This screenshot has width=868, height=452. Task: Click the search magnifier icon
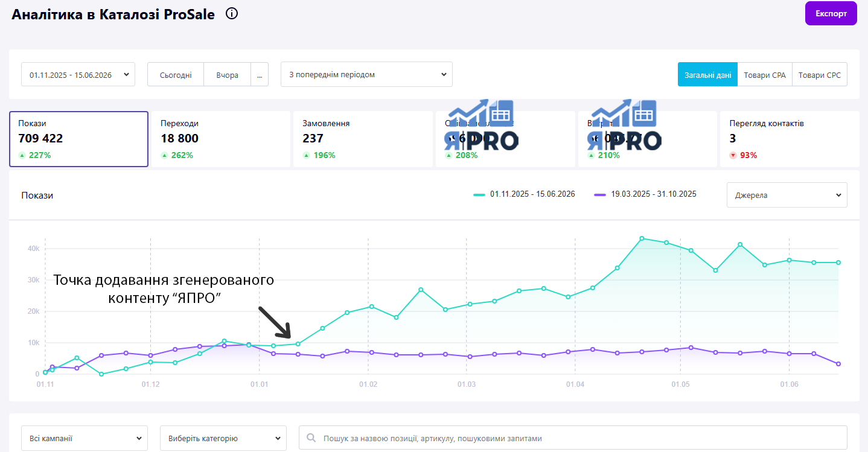[x=311, y=438]
